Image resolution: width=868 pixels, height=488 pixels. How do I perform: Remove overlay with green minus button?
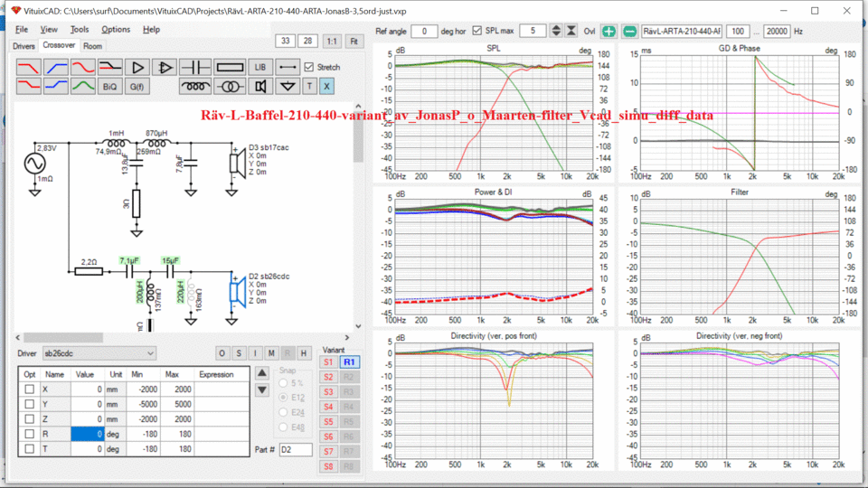(629, 32)
